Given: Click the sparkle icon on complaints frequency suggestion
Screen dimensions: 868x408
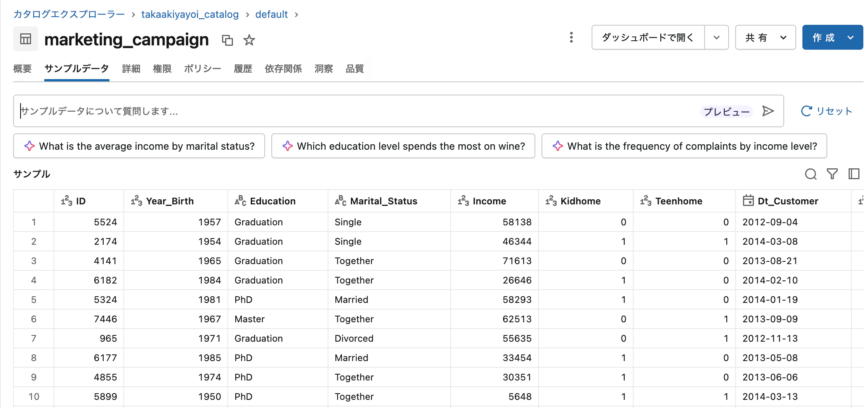Looking at the screenshot, I should pyautogui.click(x=558, y=146).
